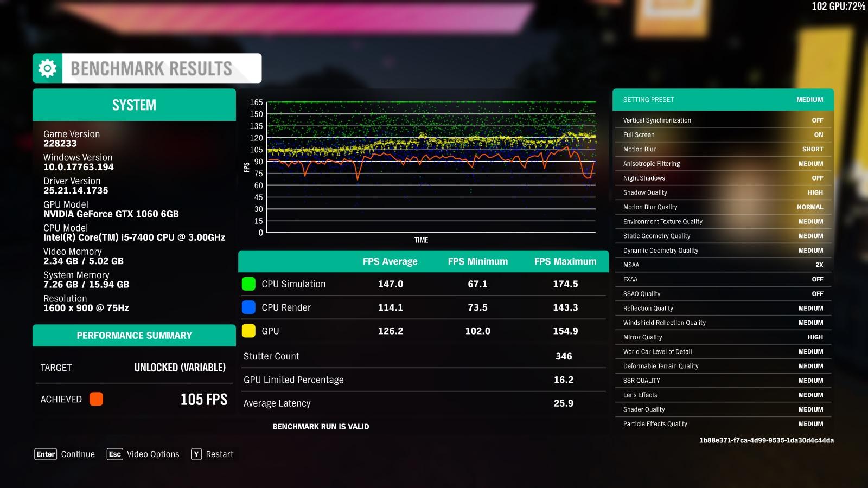Choose Continue at the bottom
This screenshot has width=868, height=488.
[x=78, y=454]
